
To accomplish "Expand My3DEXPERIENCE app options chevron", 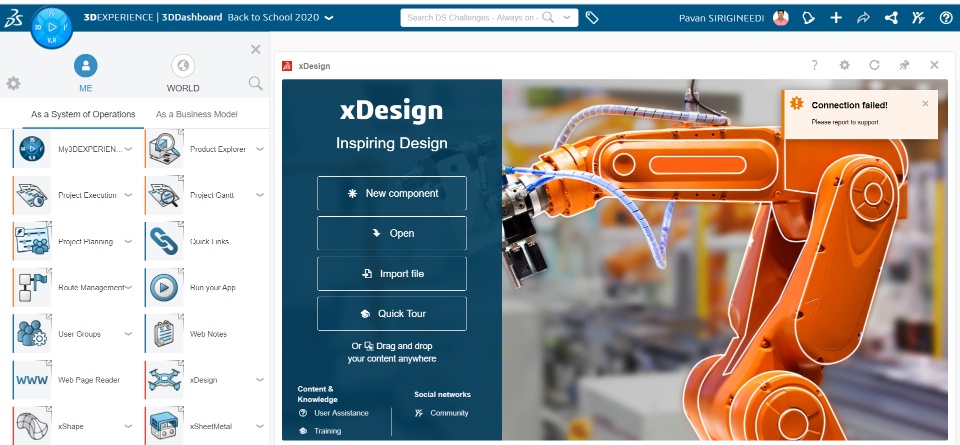I will [128, 149].
